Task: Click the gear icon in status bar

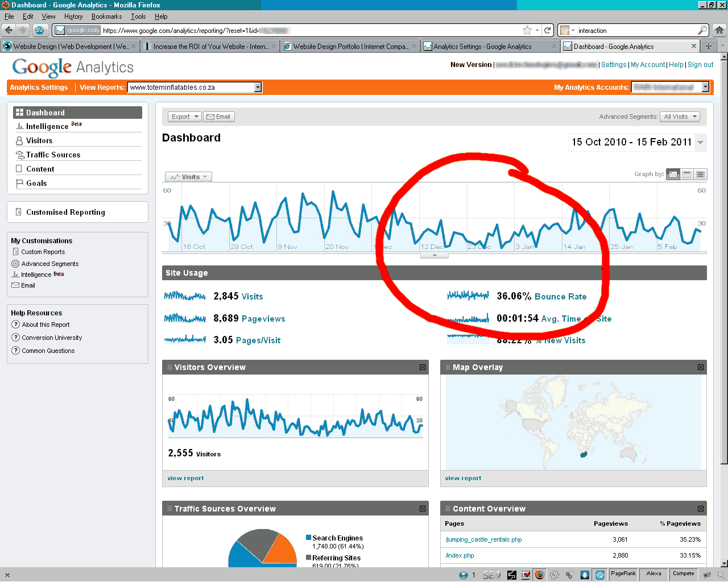Action: (x=555, y=575)
